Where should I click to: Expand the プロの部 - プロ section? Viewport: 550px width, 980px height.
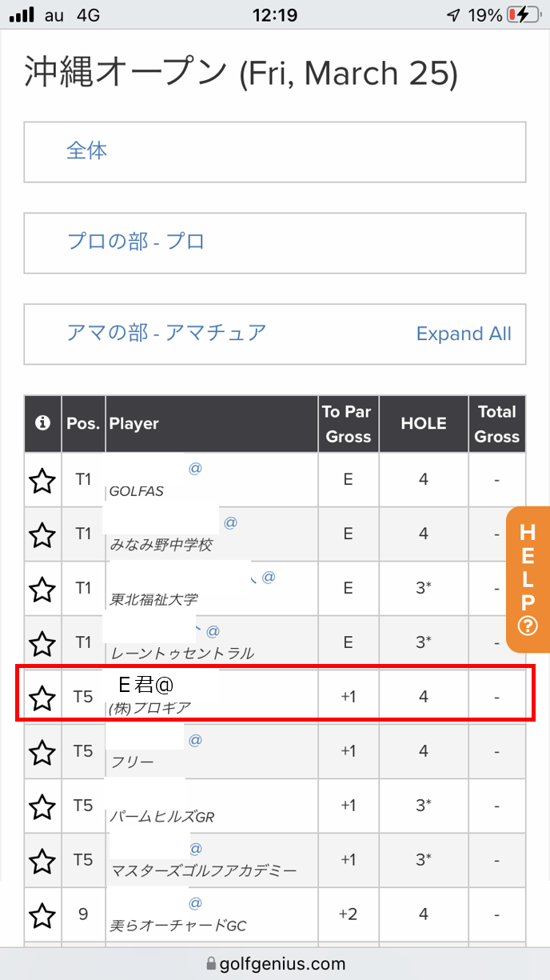click(x=136, y=242)
